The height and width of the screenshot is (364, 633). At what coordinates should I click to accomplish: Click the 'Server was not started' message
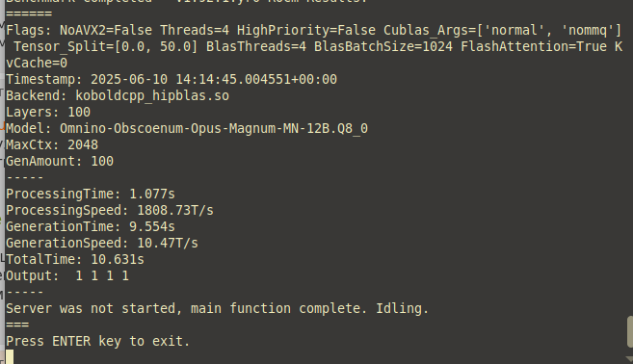tap(217, 309)
